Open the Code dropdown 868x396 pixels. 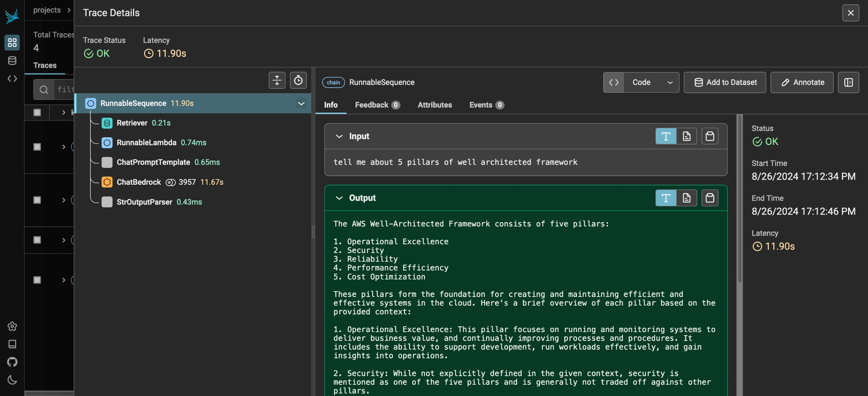coord(651,82)
